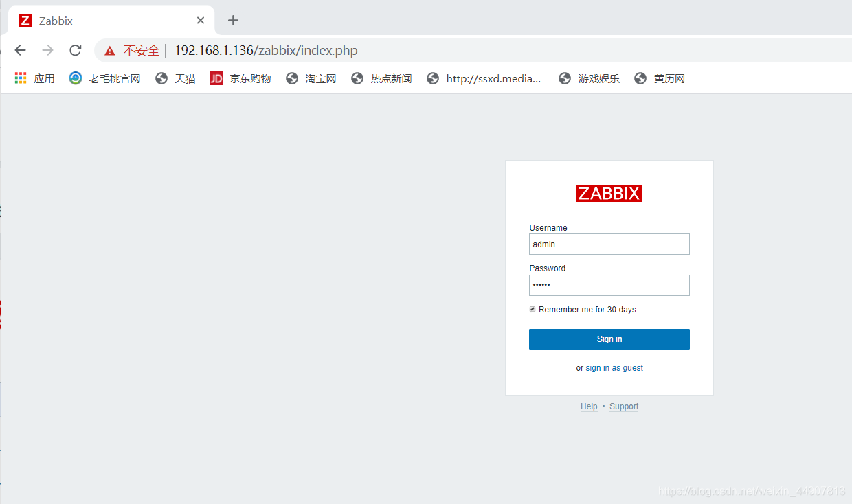The width and height of the screenshot is (852, 504).
Task: Click the ZABBIX logo on the login form
Action: click(609, 193)
